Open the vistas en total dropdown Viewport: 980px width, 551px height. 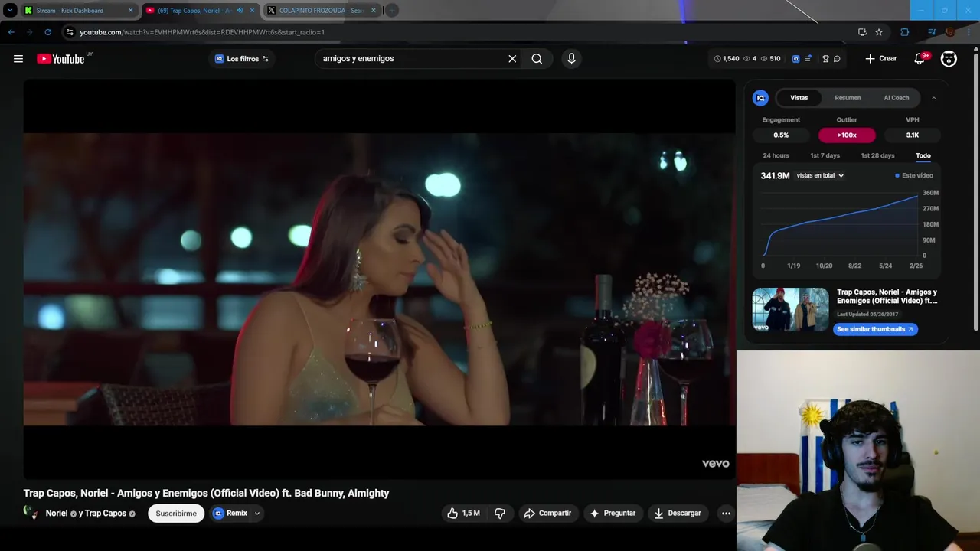(820, 176)
